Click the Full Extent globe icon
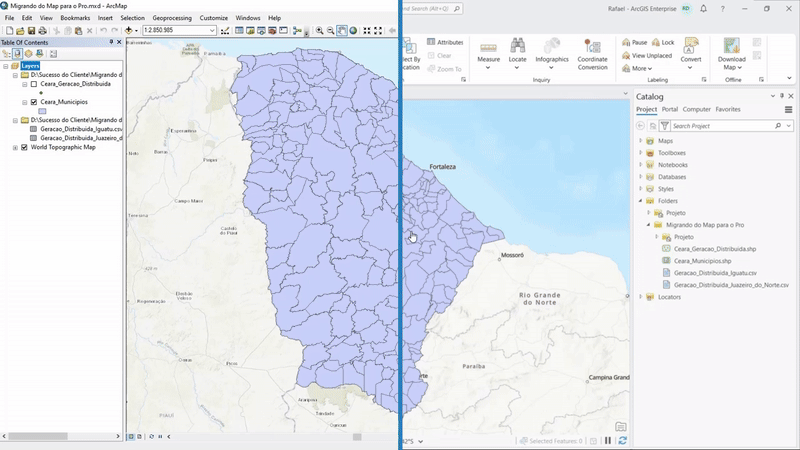 tap(353, 31)
